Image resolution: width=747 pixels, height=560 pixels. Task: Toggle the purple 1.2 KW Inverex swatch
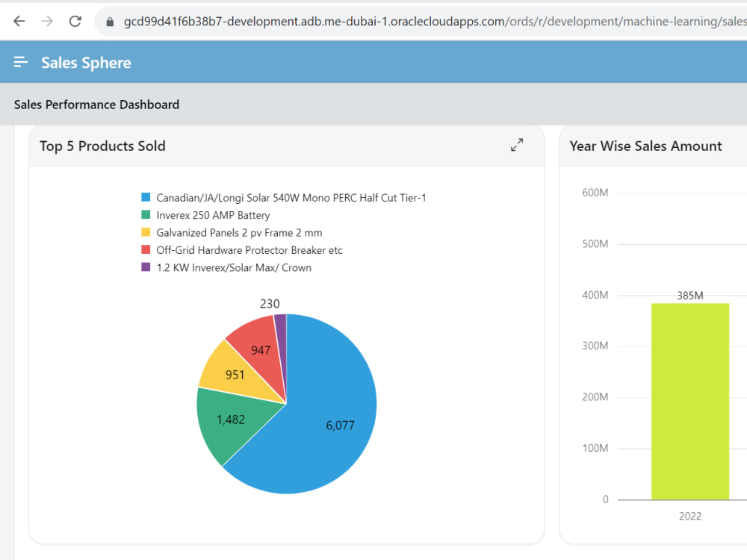(x=146, y=267)
